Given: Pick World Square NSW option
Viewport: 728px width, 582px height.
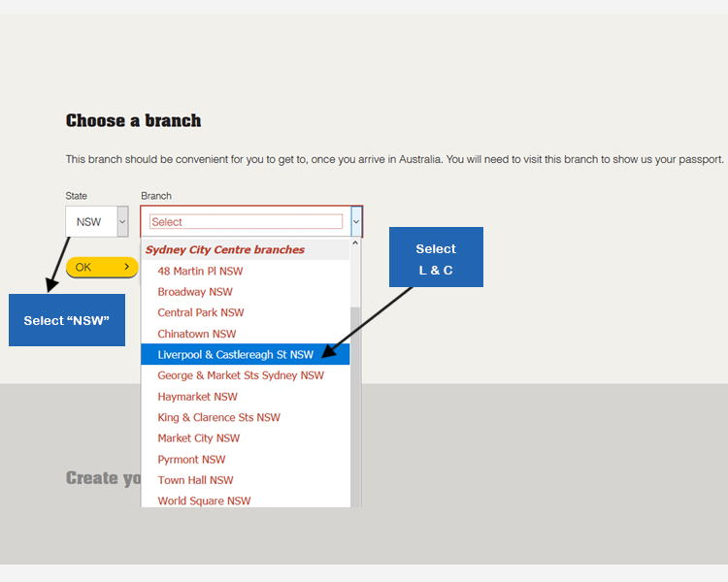Looking at the screenshot, I should coord(204,501).
